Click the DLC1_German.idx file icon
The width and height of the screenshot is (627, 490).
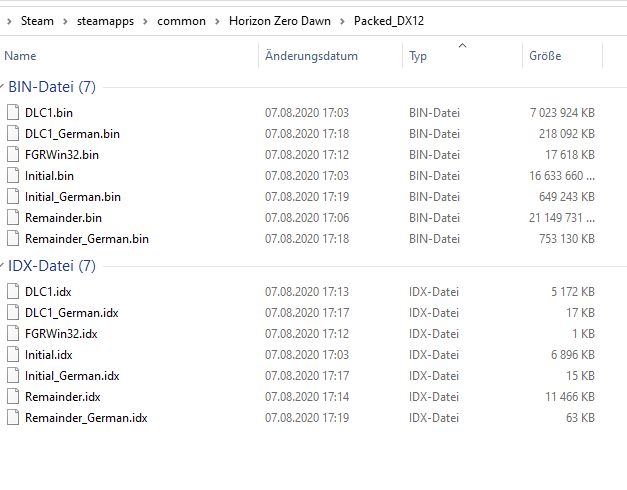[13, 312]
